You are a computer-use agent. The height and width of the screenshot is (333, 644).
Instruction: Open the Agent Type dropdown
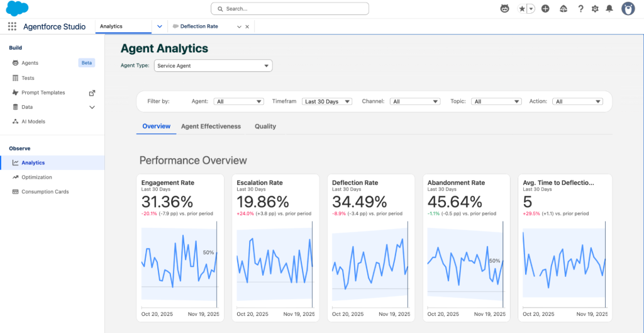pos(213,65)
